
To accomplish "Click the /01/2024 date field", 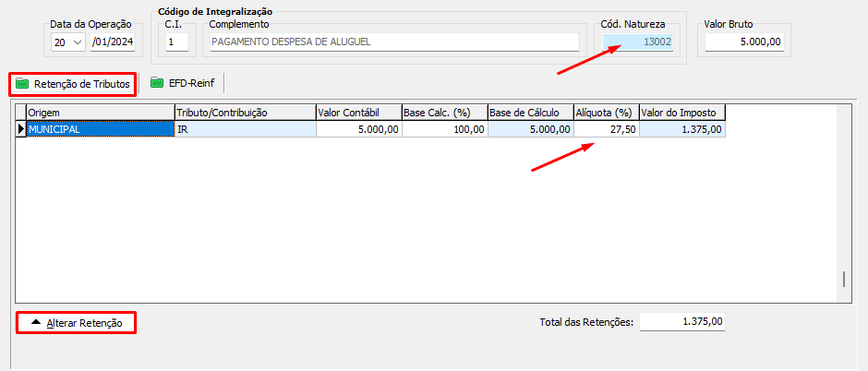I will (x=113, y=42).
